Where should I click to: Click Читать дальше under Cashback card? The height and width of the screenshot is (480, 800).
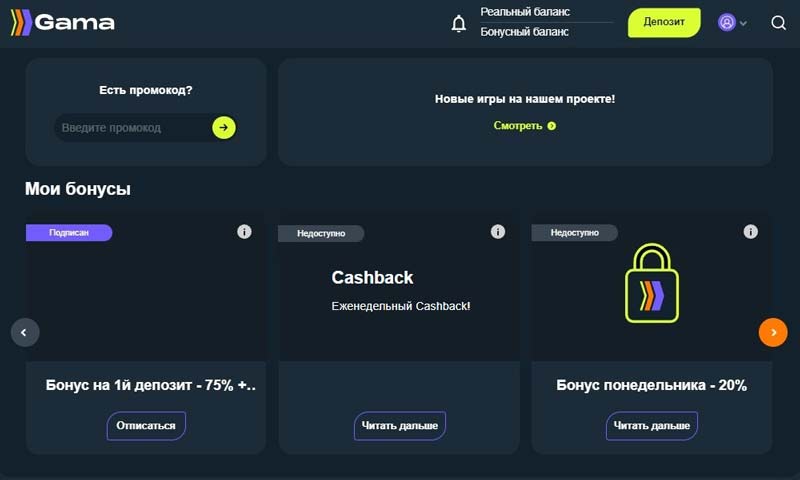(399, 425)
